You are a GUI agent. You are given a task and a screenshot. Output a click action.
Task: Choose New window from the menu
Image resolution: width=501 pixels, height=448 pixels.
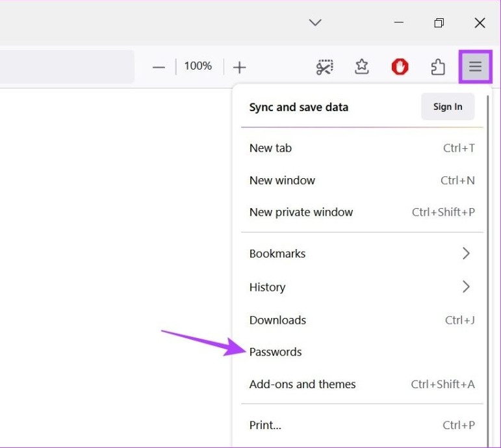coord(362,180)
